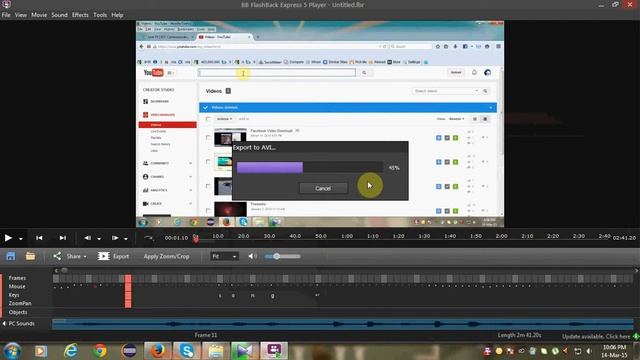Select the Keys track label
The image size is (640, 360).
pyautogui.click(x=14, y=295)
